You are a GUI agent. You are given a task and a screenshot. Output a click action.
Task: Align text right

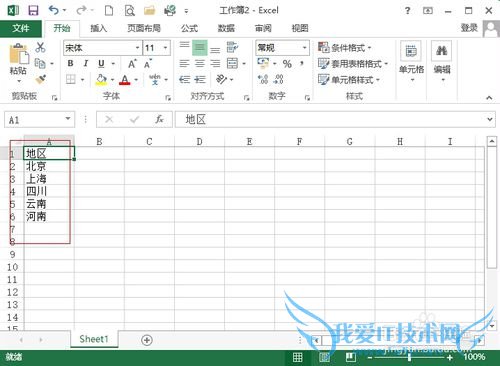pyautogui.click(x=215, y=63)
